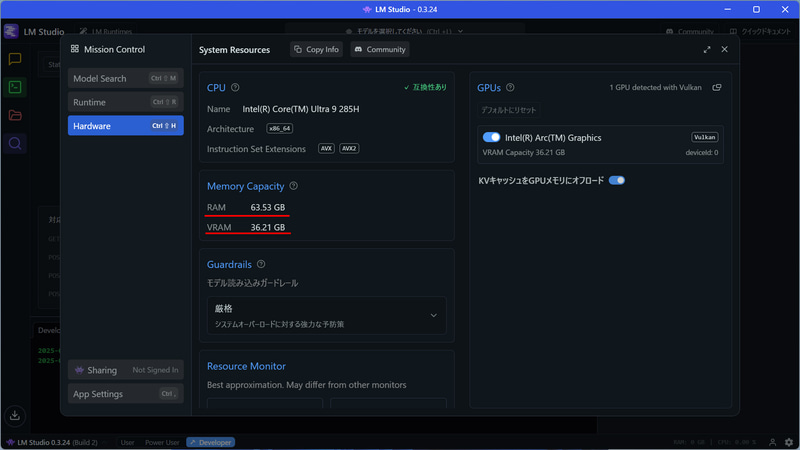Click the x86_64 architecture badge
This screenshot has width=800, height=450.
[x=280, y=129]
